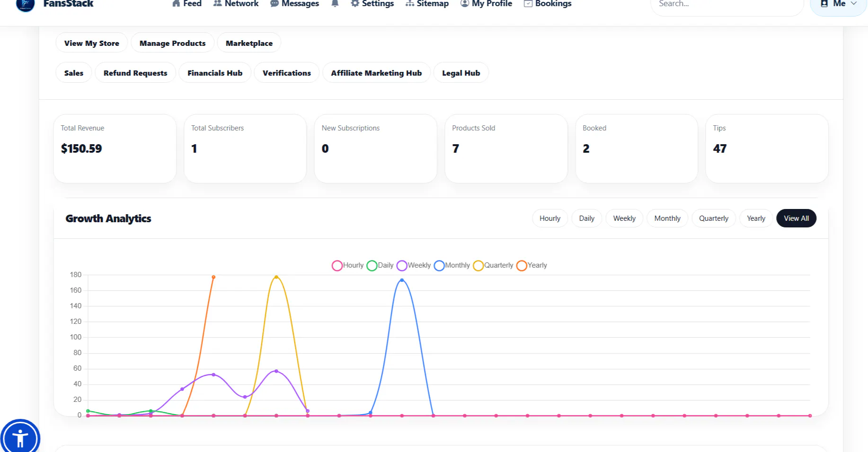Viewport: 868px width, 452px height.
Task: Open the Marketplace button
Action: pyautogui.click(x=249, y=43)
